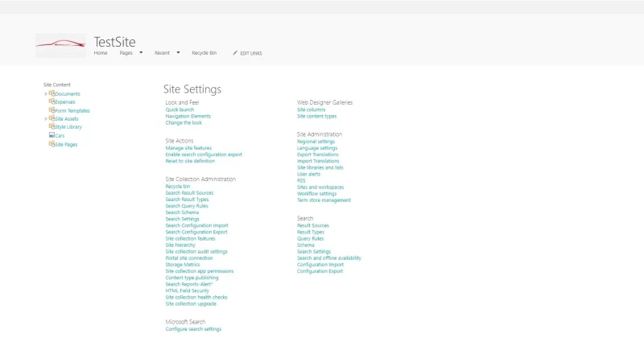
Task: Open Site columns gallery link
Action: tap(311, 109)
